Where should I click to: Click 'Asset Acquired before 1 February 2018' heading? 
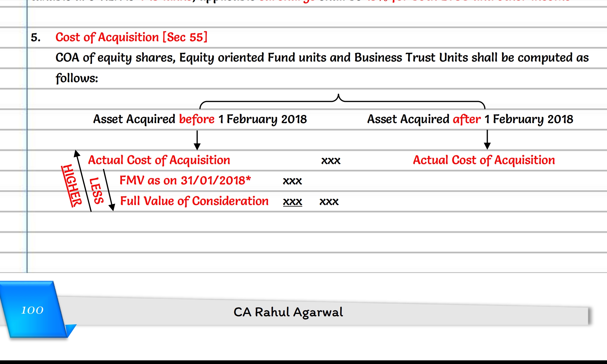(200, 119)
